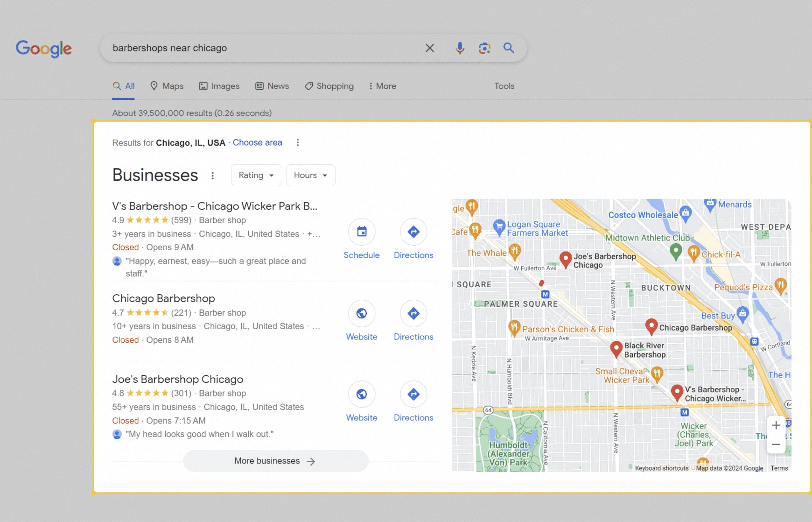Click inside the search input field
Image resolution: width=812 pixels, height=522 pixels.
tap(261, 48)
